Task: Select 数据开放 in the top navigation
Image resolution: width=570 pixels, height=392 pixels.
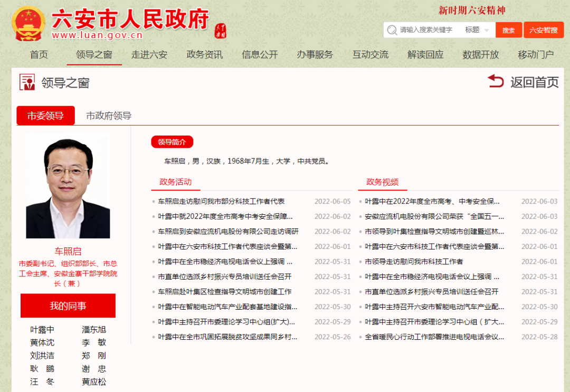Action: coord(480,55)
